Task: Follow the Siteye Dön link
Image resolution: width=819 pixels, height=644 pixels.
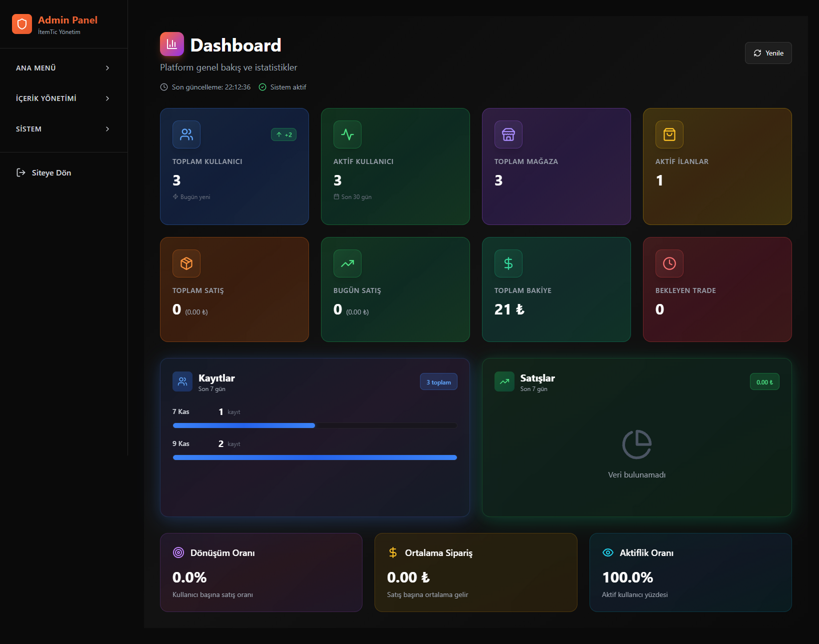Action: 51,173
